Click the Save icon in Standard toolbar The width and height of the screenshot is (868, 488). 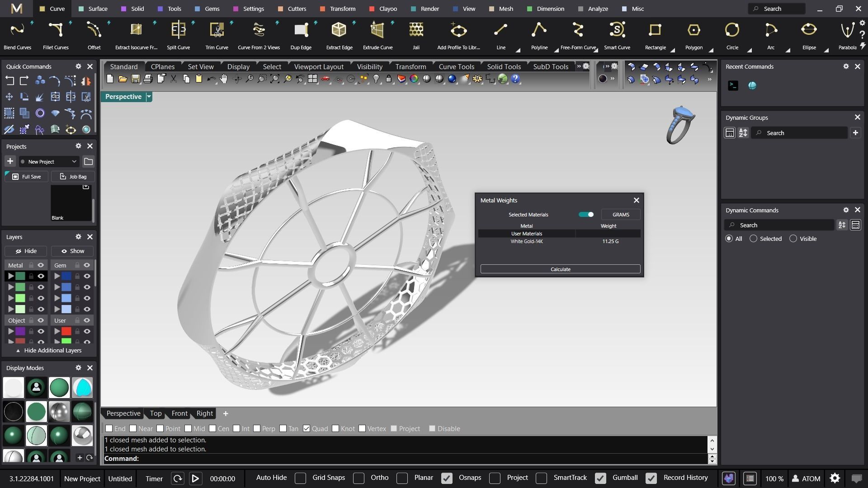pyautogui.click(x=135, y=79)
